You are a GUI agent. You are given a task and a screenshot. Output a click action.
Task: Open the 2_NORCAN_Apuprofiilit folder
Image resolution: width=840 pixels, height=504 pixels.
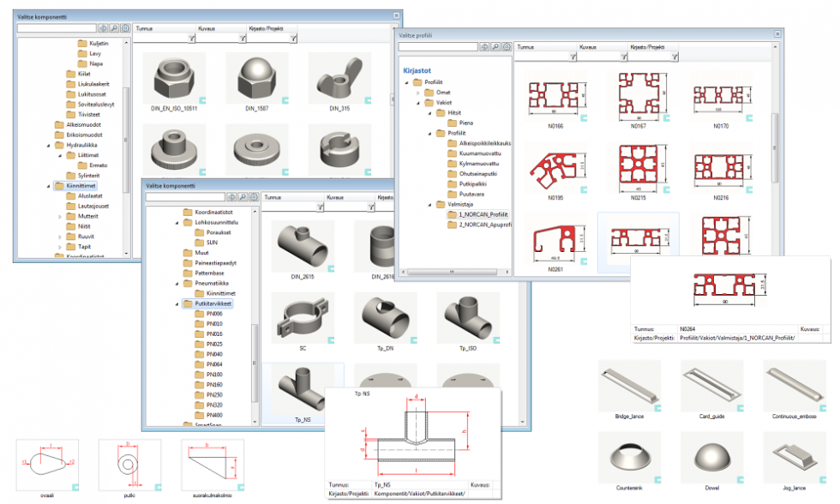pos(480,225)
